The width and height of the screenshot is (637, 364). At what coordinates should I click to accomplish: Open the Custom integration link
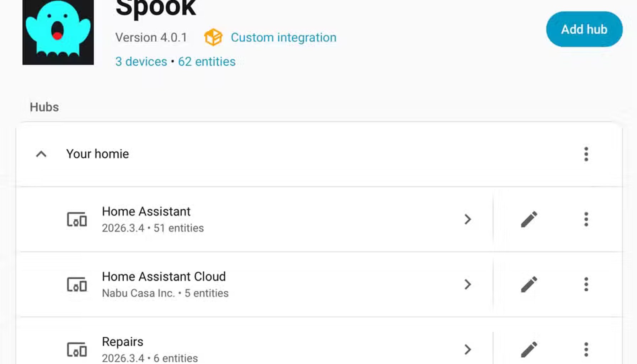(x=283, y=37)
